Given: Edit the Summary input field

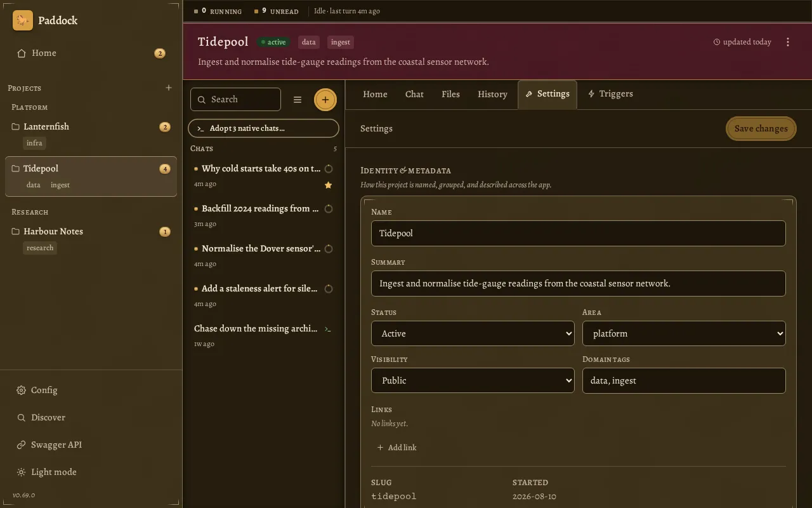Looking at the screenshot, I should 578,283.
